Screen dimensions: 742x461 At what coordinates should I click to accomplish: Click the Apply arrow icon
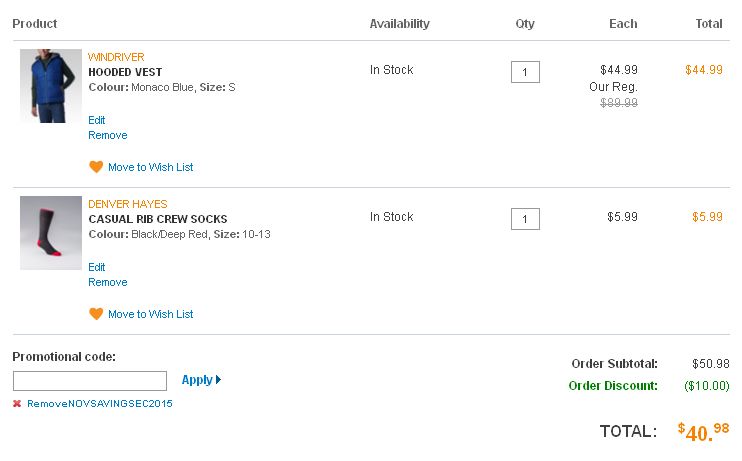218,380
